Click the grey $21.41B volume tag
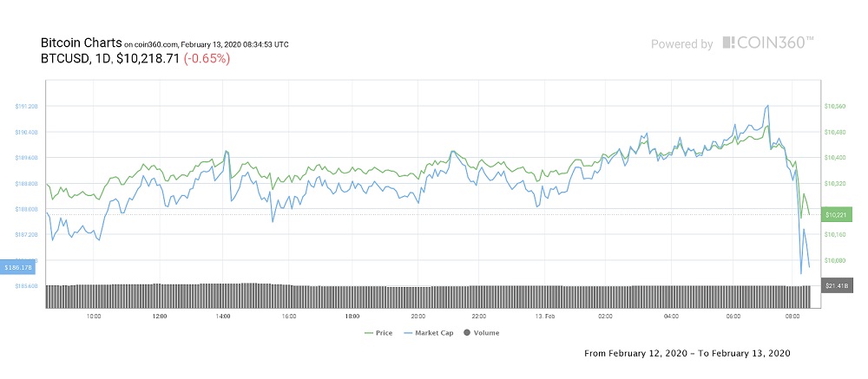 coord(835,285)
